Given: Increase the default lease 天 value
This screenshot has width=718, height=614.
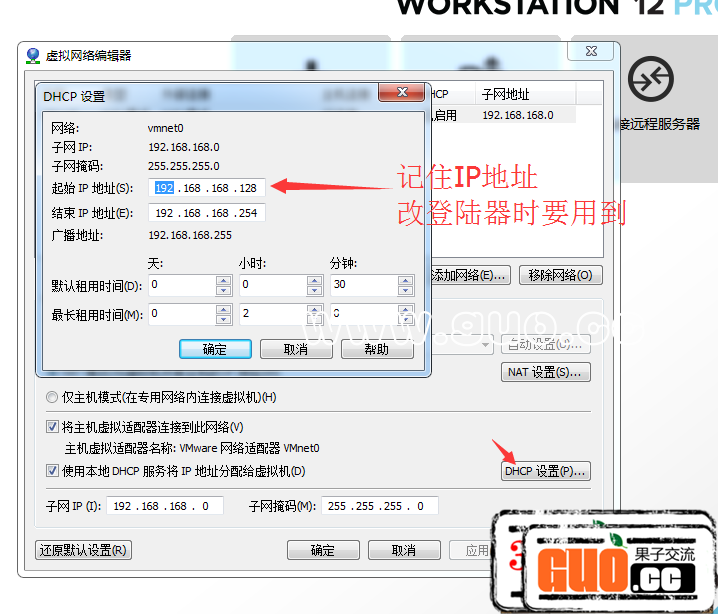Looking at the screenshot, I should coord(224,281).
